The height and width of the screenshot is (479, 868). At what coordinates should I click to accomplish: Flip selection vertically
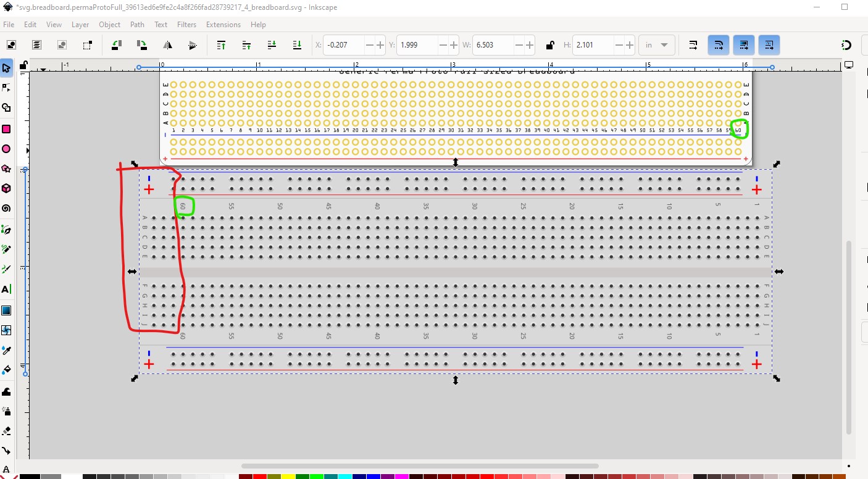click(192, 45)
